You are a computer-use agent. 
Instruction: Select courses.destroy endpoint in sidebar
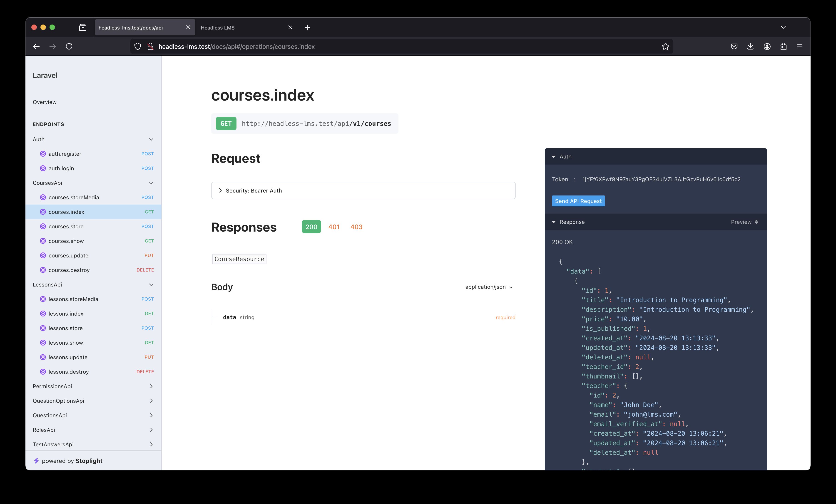click(69, 270)
